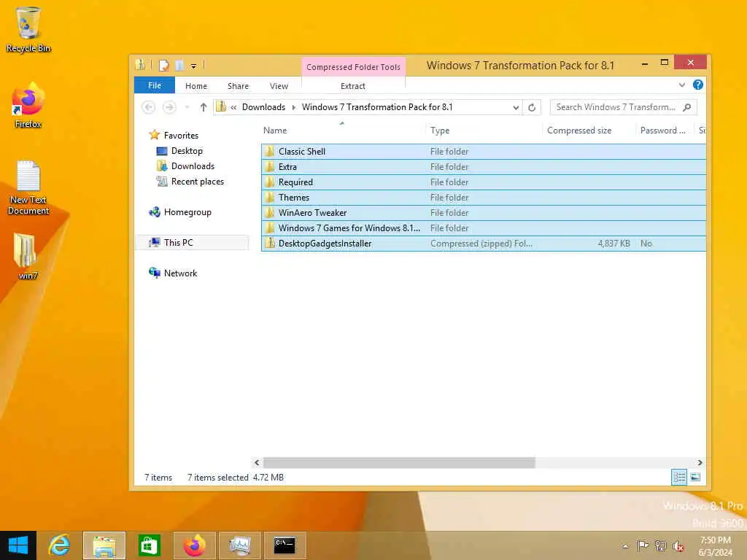Open the Windows Start button
This screenshot has width=747, height=560.
(18, 545)
